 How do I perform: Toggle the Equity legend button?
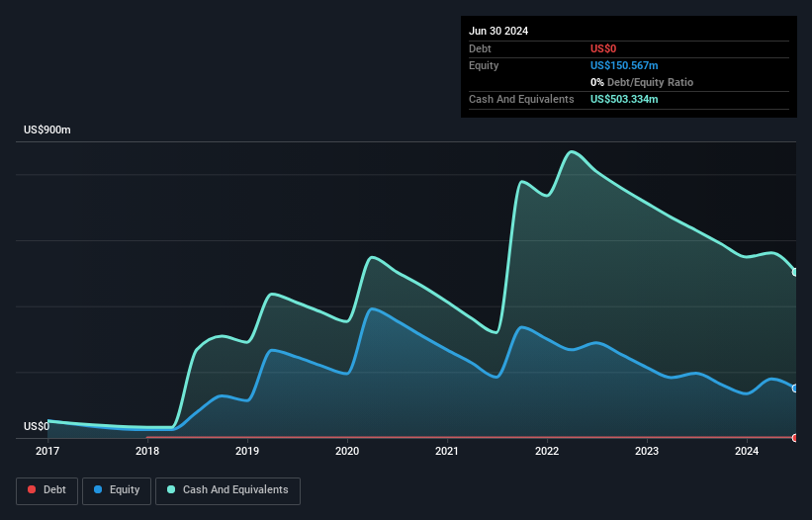click(117, 490)
